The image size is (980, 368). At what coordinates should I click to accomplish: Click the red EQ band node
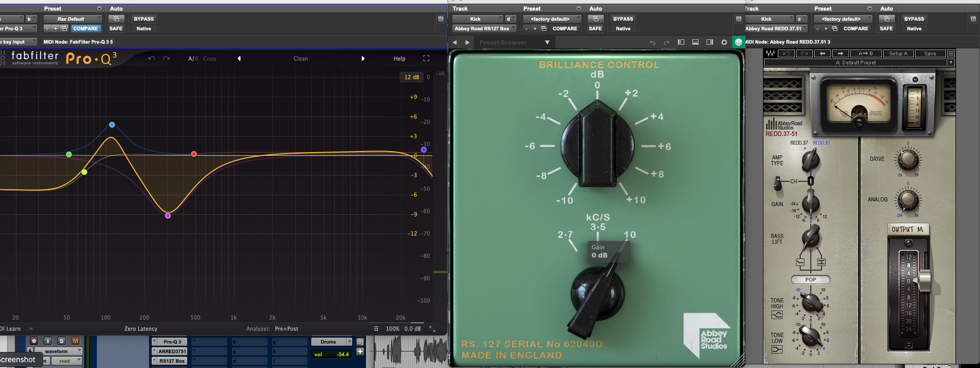[x=194, y=154]
